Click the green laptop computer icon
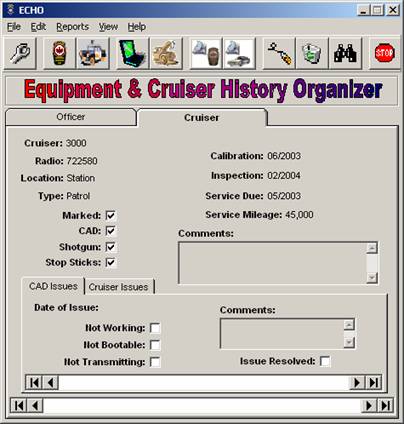404x424 pixels. point(133,53)
